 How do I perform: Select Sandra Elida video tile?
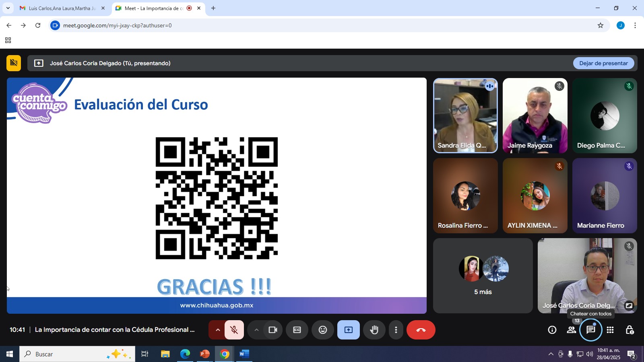pyautogui.click(x=465, y=115)
